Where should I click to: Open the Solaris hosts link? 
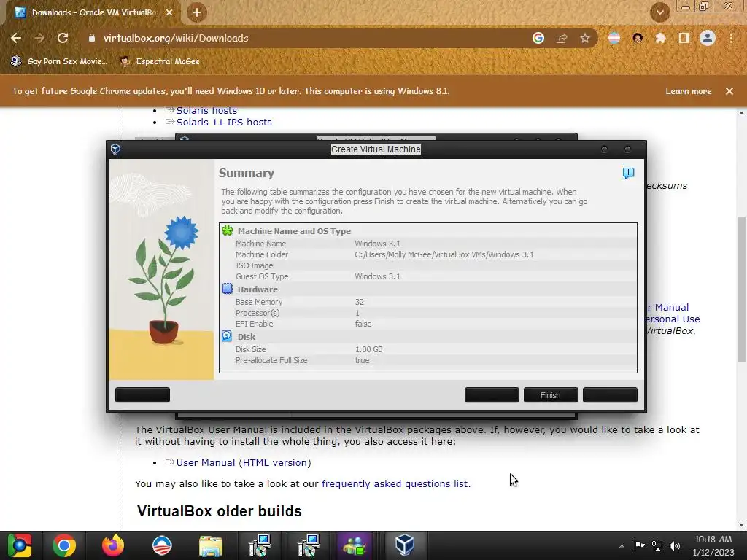click(x=206, y=111)
